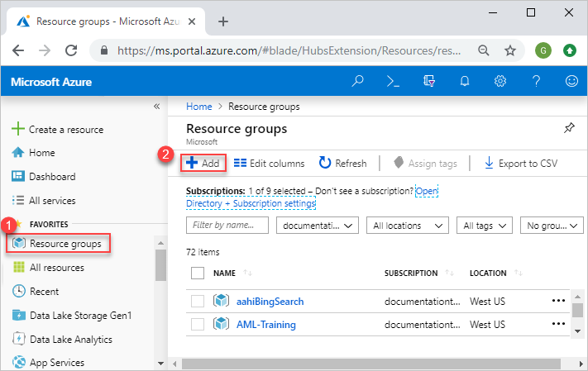Pin the Resource groups blade
The height and width of the screenshot is (371, 588).
point(569,128)
